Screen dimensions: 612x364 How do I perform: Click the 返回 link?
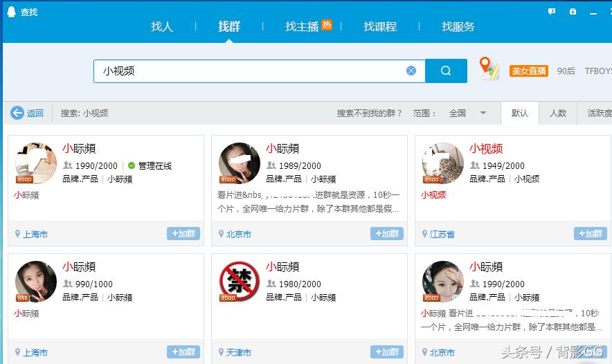[35, 113]
